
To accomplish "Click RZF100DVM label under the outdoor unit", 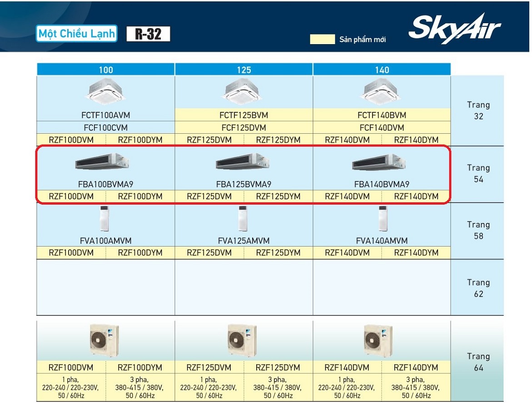I will coord(70,368).
